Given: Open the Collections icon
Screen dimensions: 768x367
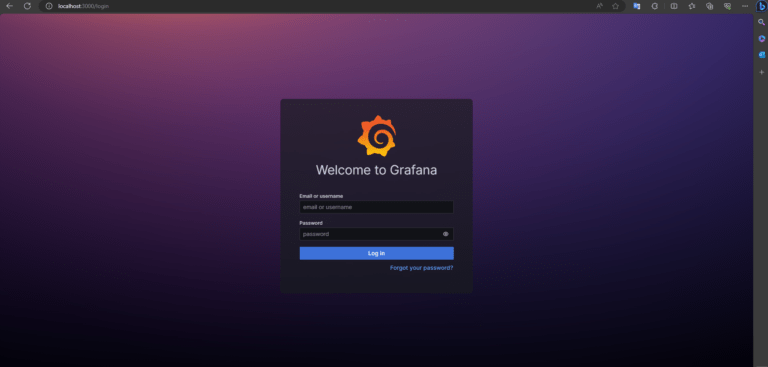Looking at the screenshot, I should 709,6.
